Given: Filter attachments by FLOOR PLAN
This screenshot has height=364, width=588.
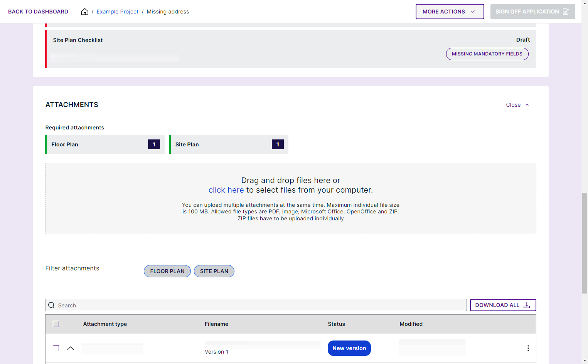Looking at the screenshot, I should click(167, 271).
